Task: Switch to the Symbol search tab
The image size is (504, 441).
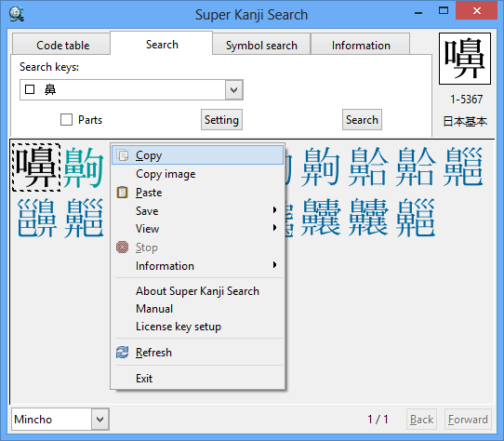Action: tap(261, 45)
